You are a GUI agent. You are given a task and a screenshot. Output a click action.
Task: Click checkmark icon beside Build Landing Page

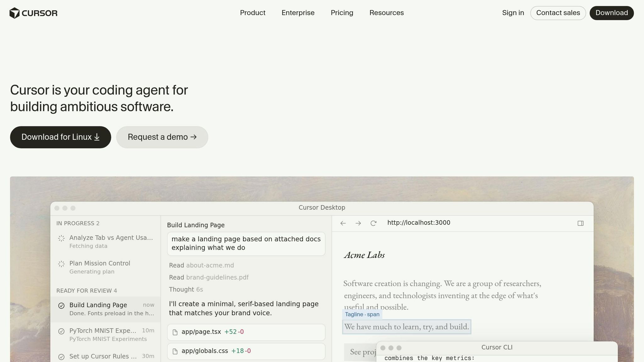61,305
